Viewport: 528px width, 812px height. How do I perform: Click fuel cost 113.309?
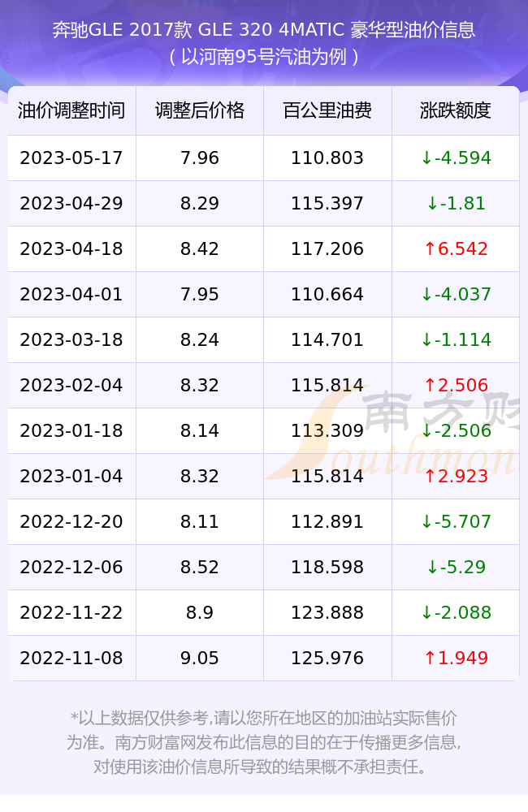coord(327,431)
